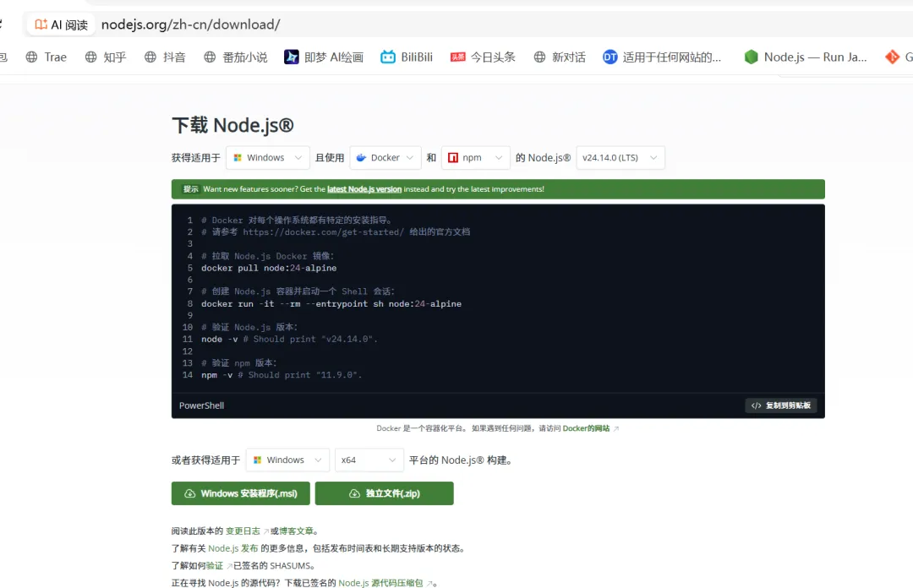The image size is (913, 588).
Task: Visit the Docker的网站 link
Action: pos(586,428)
